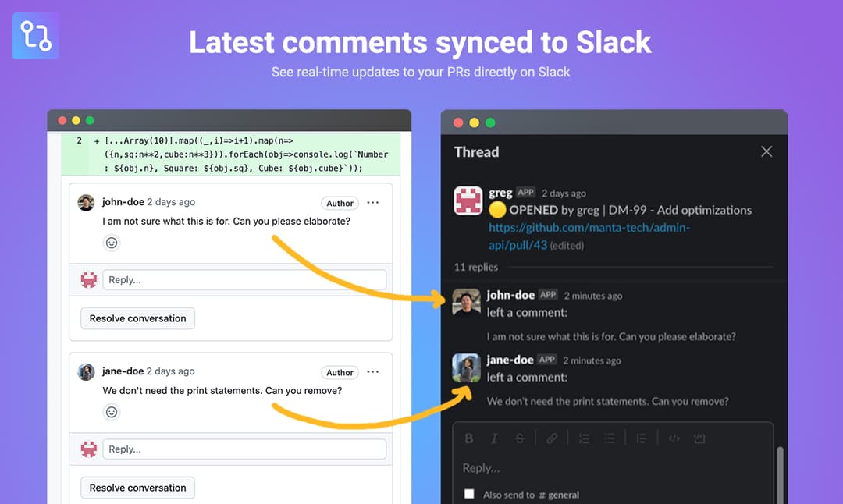Click john-doe's avatar in the Slack thread
This screenshot has width=843, height=504.
coord(466,303)
